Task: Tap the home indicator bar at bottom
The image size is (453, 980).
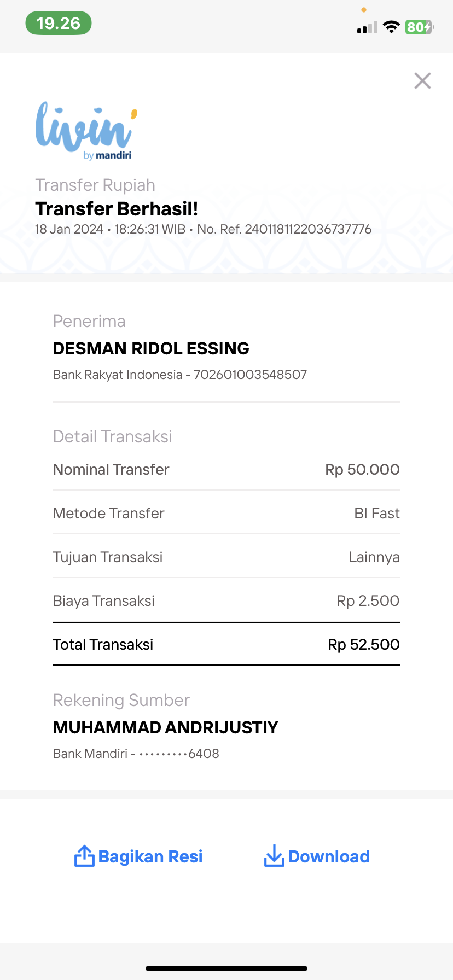Action: pyautogui.click(x=226, y=969)
